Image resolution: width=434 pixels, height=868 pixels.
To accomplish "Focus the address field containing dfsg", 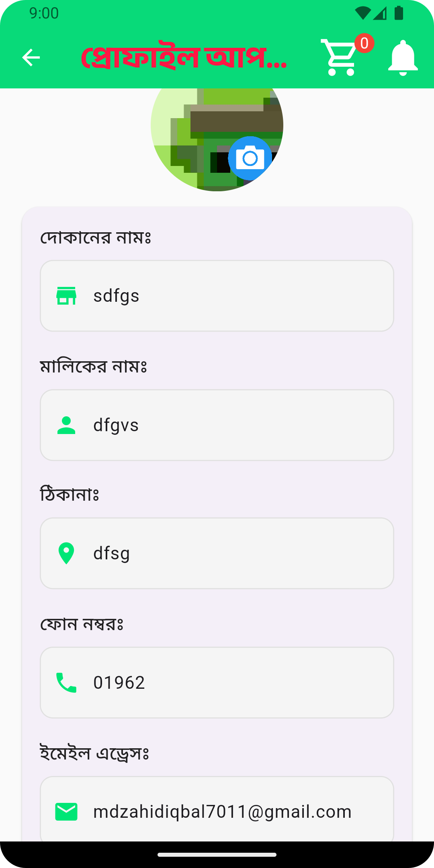I will pyautogui.click(x=217, y=553).
